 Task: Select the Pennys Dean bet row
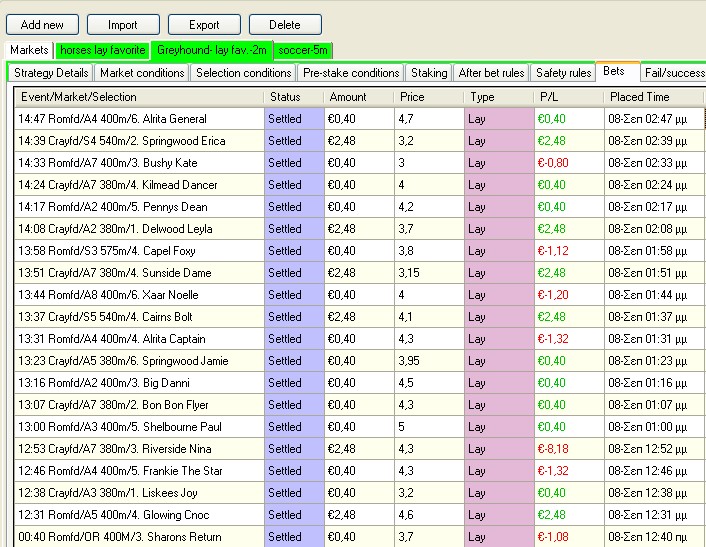click(359, 207)
